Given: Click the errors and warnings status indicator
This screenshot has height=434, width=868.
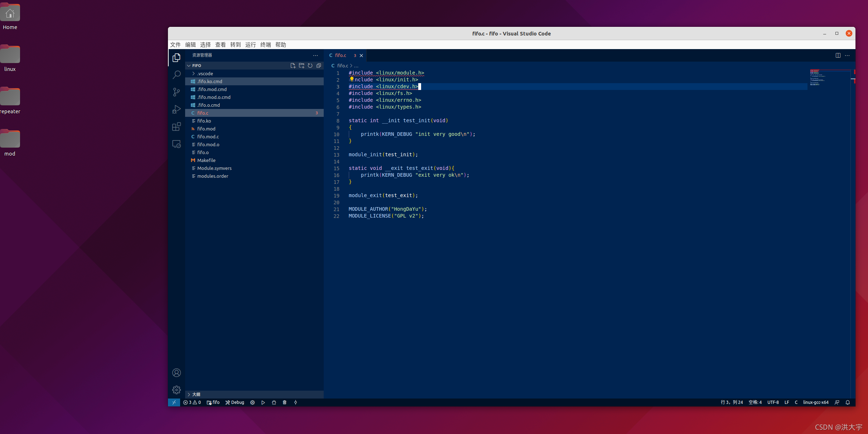Looking at the screenshot, I should [x=192, y=402].
